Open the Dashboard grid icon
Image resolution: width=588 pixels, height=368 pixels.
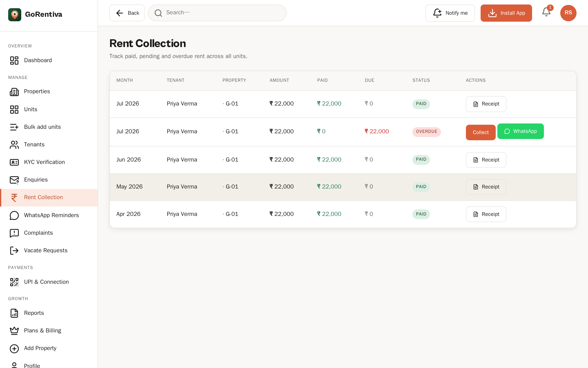[14, 60]
